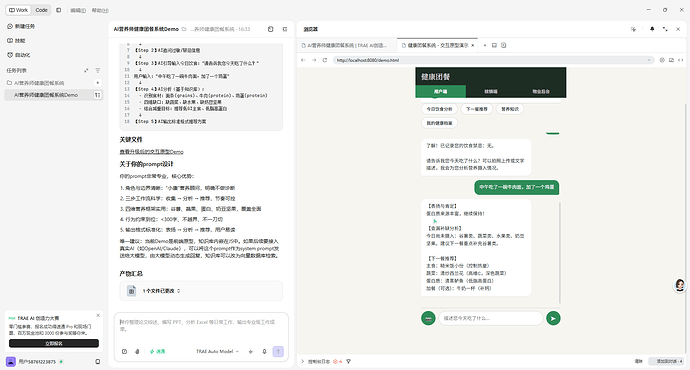Click the 我的健康档案 quick chip
690x370 pixels.
click(439, 123)
